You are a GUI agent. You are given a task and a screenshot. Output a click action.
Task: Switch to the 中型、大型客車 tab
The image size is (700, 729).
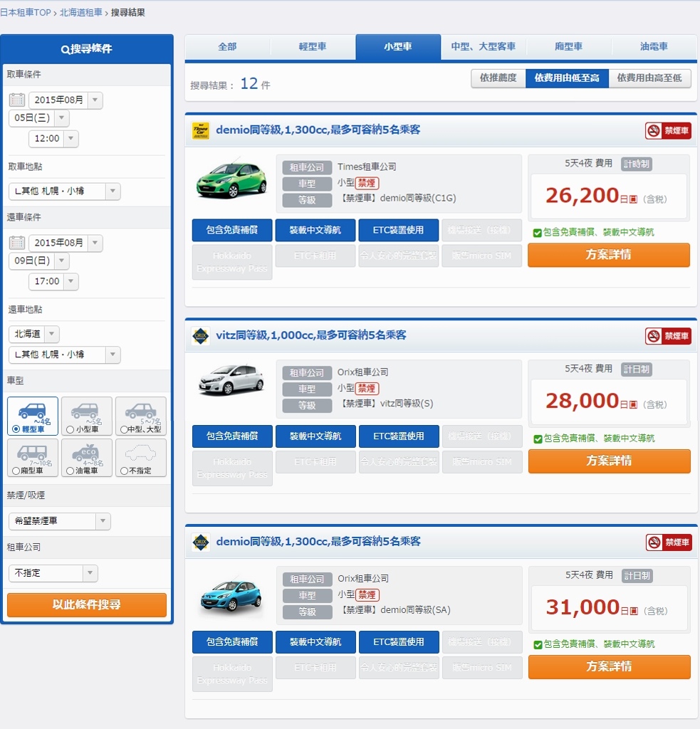pos(484,47)
